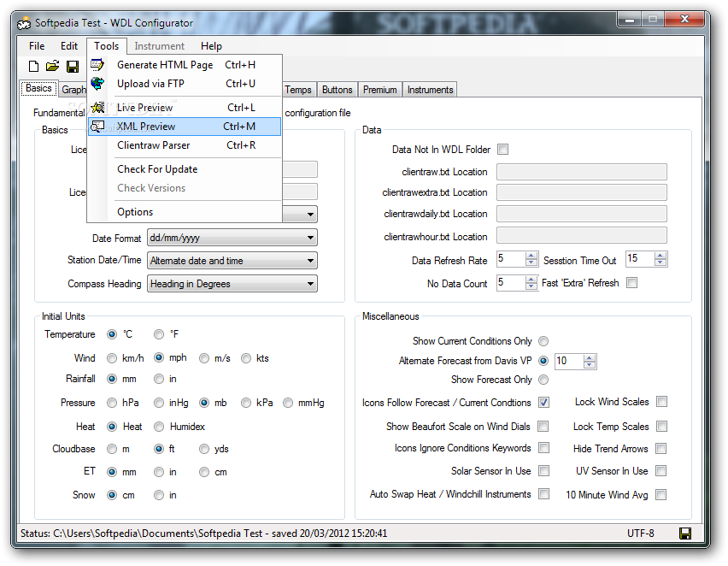
Task: Click the UTF-8 encoding status text
Action: [640, 534]
